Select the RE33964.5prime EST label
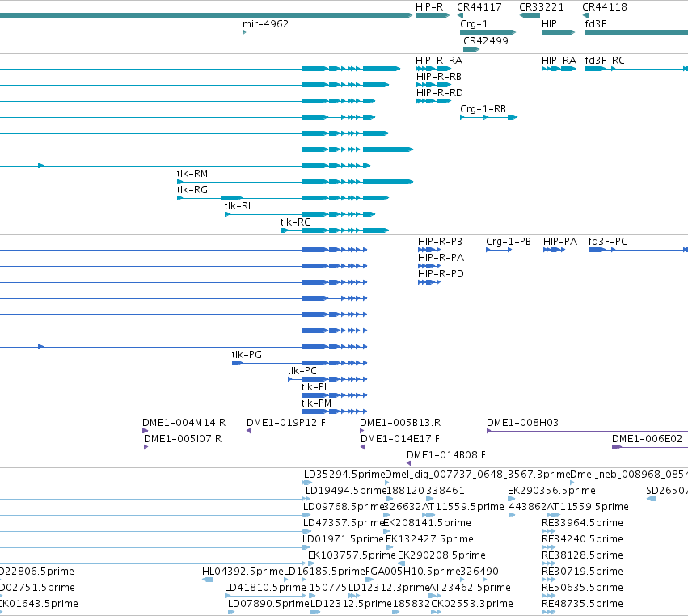 point(582,523)
